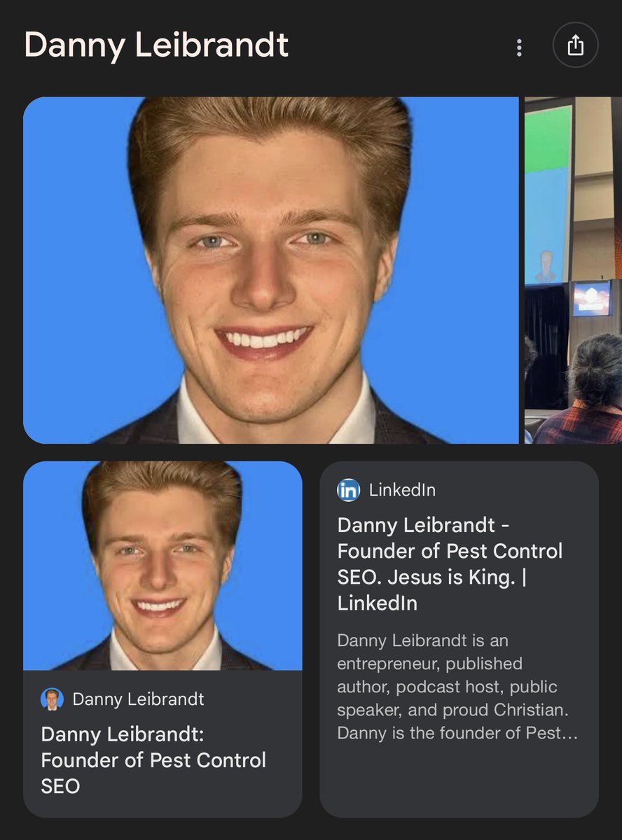This screenshot has height=840, width=622.
Task: Open the LinkedIn logo icon
Action: pyautogui.click(x=348, y=490)
